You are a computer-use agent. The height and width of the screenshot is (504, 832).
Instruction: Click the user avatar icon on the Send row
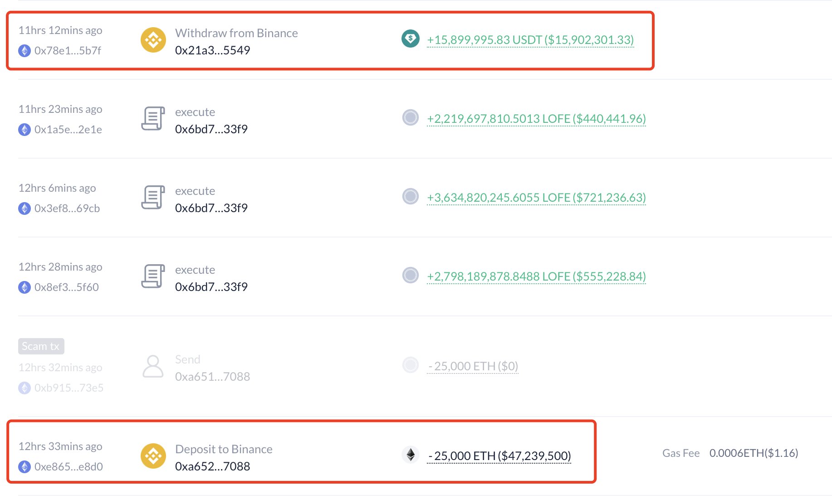coord(153,366)
